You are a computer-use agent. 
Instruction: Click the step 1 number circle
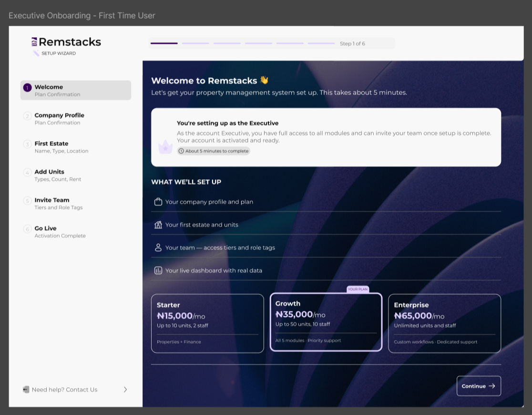[x=28, y=88]
